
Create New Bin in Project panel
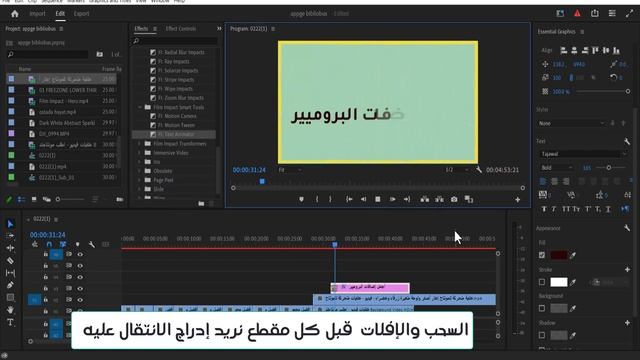click(120, 199)
